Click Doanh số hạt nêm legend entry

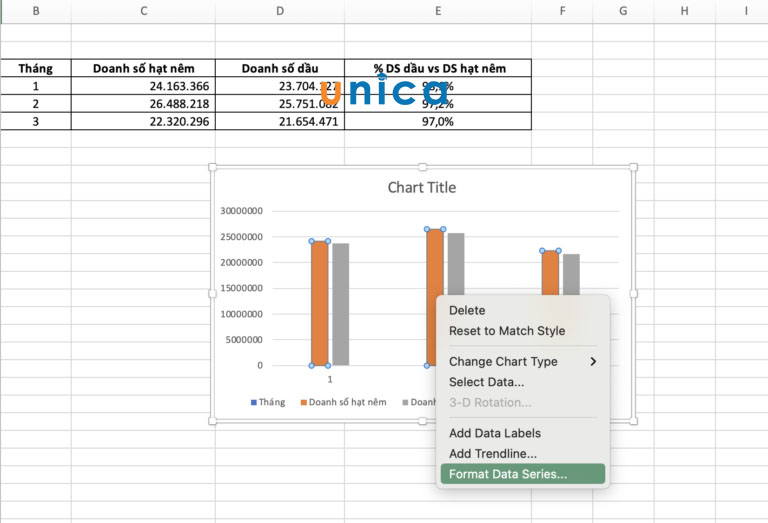coord(343,402)
